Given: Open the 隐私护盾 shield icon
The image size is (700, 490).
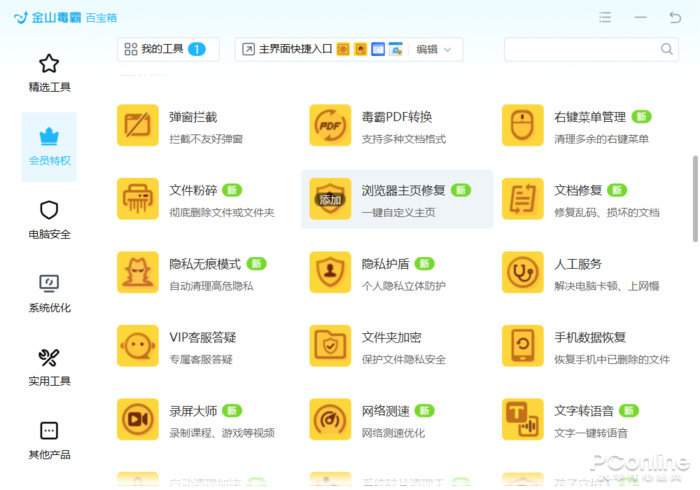Looking at the screenshot, I should [x=330, y=272].
